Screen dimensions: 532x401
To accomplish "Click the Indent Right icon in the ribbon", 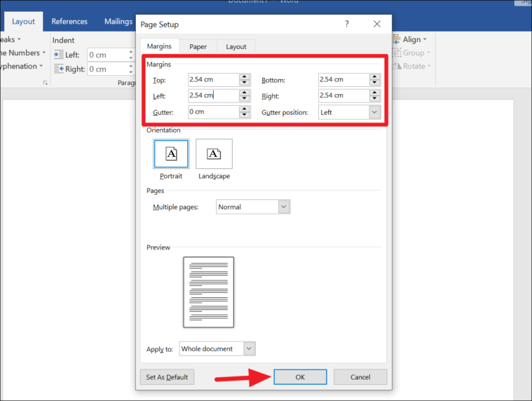I will 58,69.
